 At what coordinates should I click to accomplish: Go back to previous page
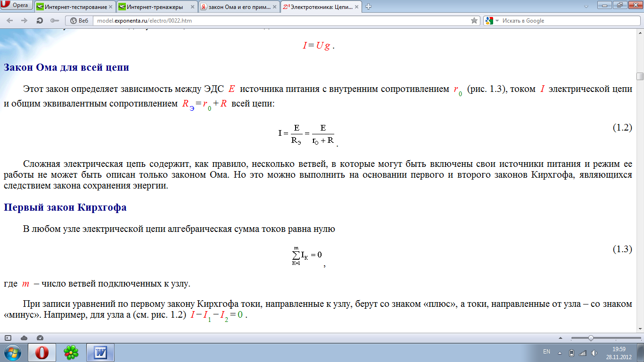pyautogui.click(x=10, y=21)
